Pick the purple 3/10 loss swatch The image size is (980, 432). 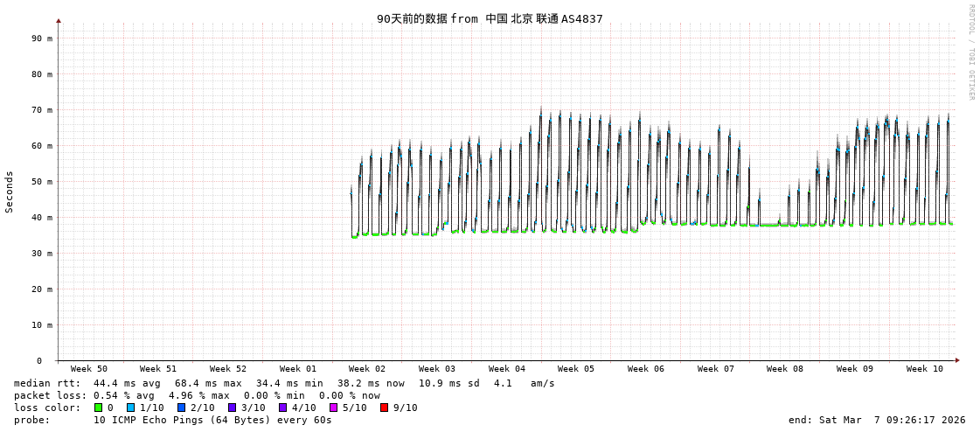click(233, 408)
